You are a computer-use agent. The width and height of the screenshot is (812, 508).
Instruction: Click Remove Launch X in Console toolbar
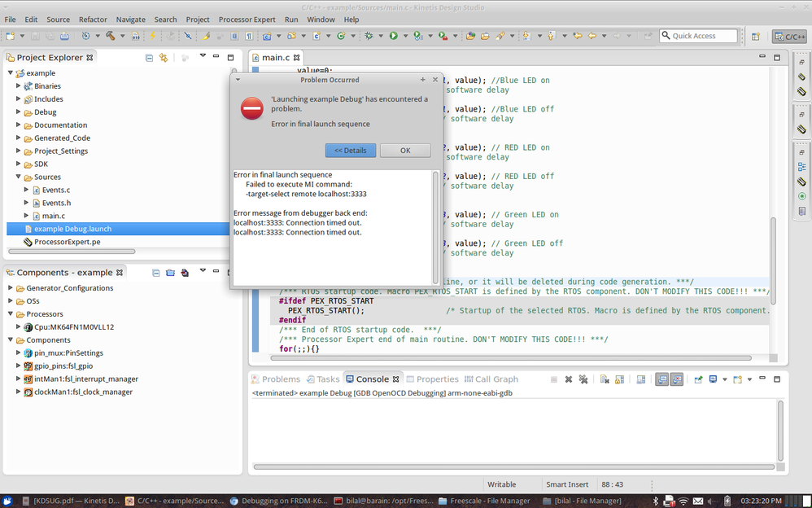(x=568, y=379)
